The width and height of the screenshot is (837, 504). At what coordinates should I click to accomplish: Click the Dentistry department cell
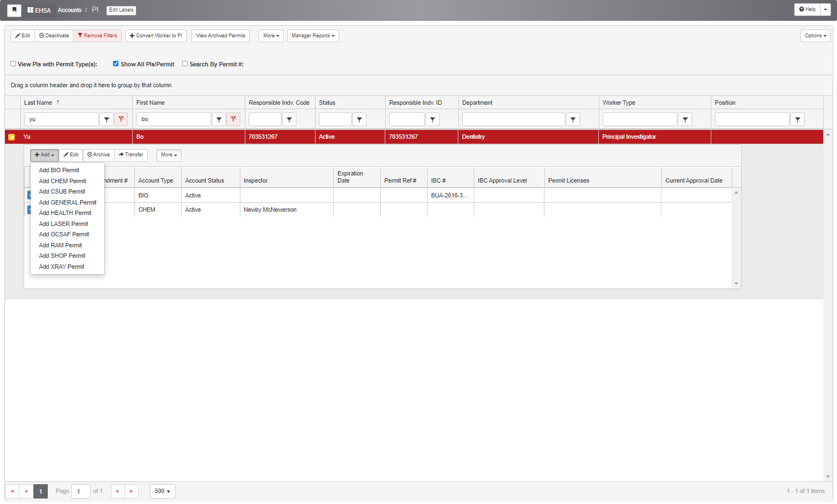(x=528, y=137)
